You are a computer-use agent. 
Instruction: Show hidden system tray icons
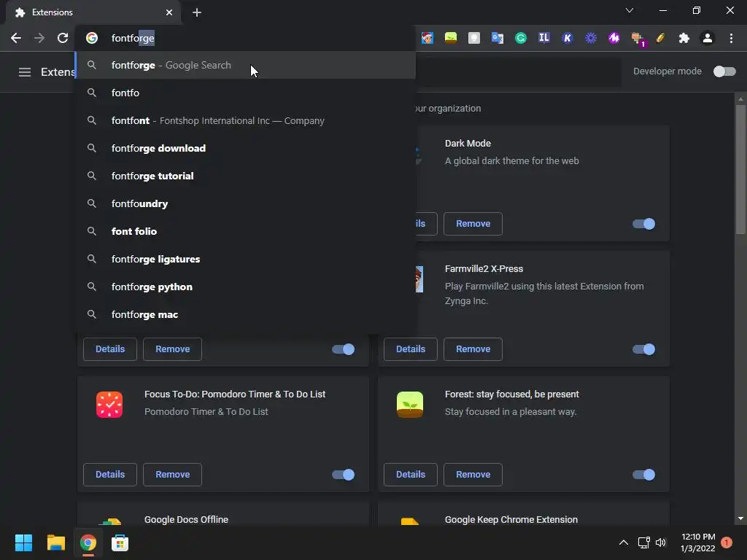pos(623,542)
